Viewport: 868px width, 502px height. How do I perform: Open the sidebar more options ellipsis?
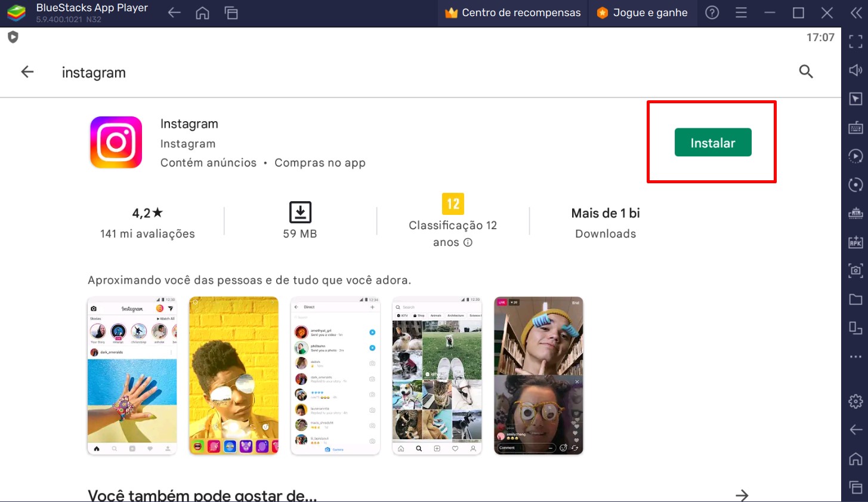[x=855, y=357]
